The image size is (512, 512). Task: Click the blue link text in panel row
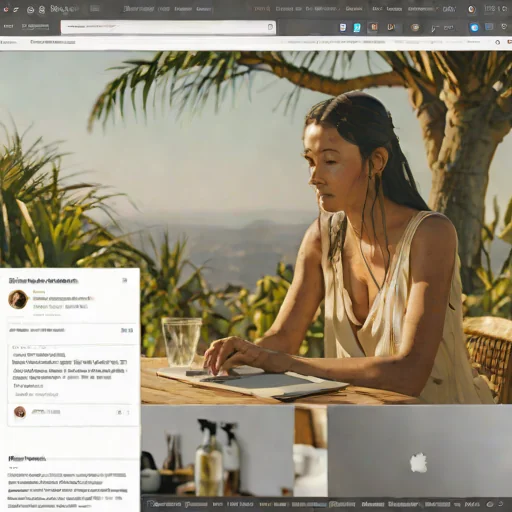click(x=127, y=330)
